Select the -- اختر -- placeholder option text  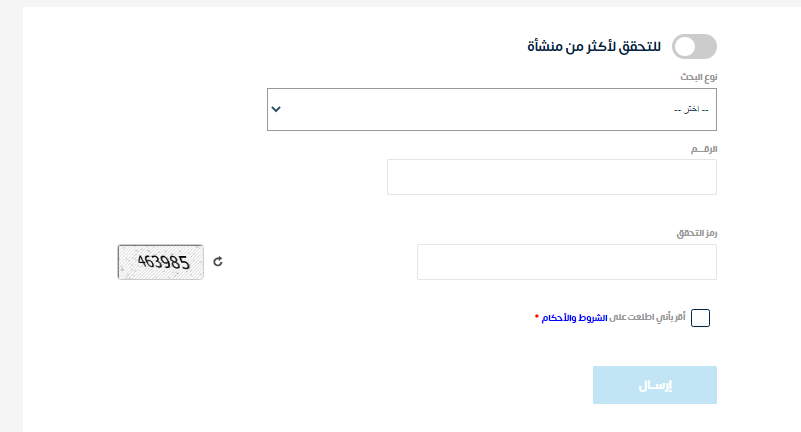click(x=691, y=109)
